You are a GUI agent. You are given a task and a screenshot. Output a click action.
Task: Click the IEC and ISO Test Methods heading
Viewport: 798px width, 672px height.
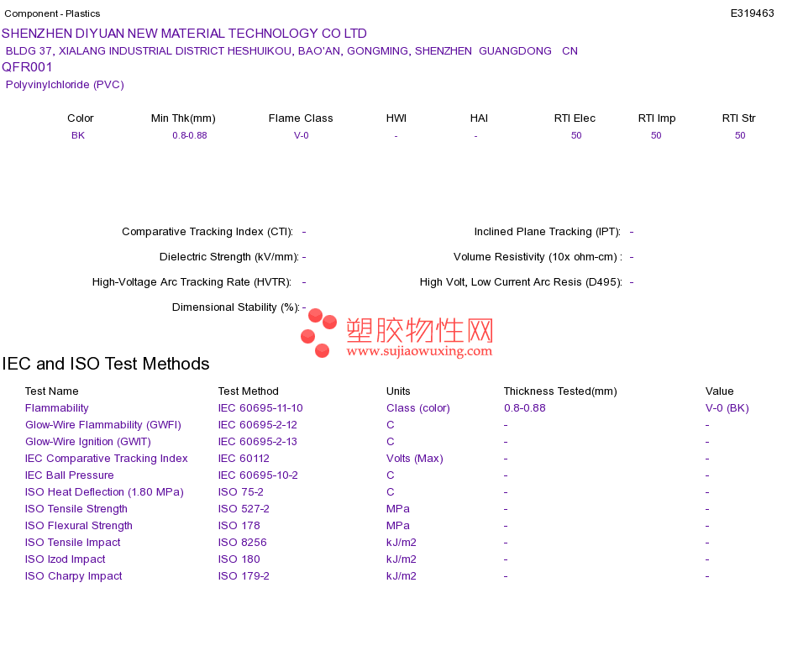106,364
